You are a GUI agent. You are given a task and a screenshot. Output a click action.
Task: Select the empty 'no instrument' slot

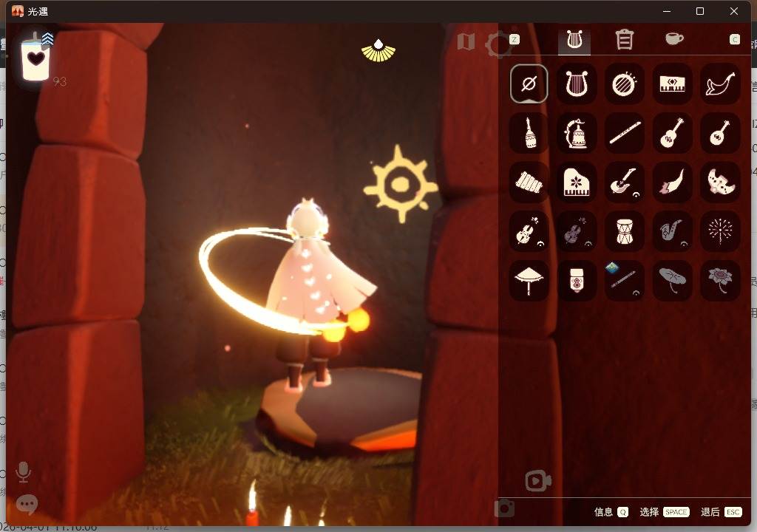529,84
